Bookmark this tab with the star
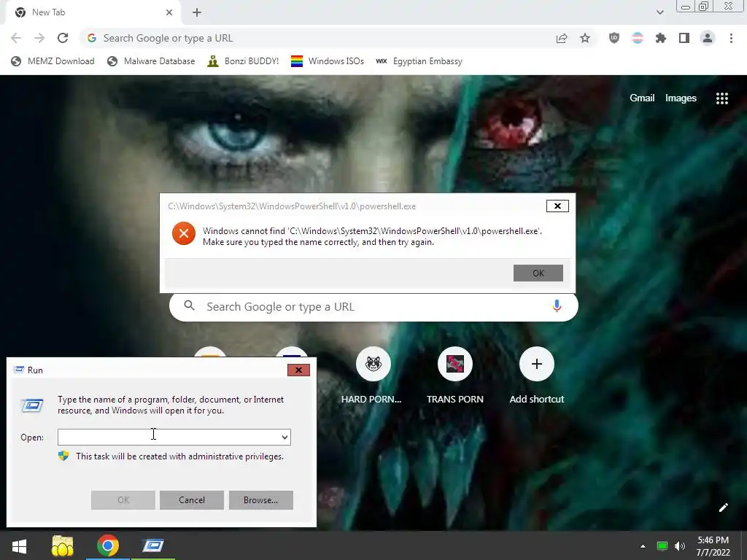747x560 pixels. (585, 39)
